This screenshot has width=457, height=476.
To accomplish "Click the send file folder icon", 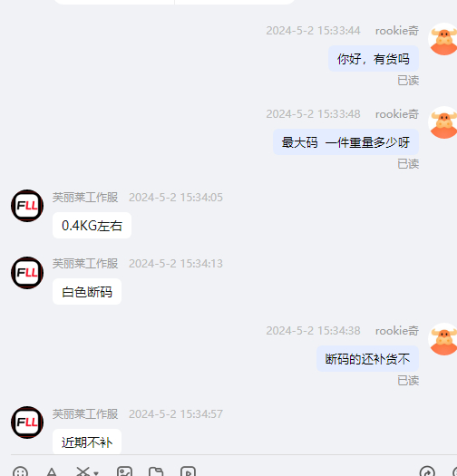I will click(156, 472).
